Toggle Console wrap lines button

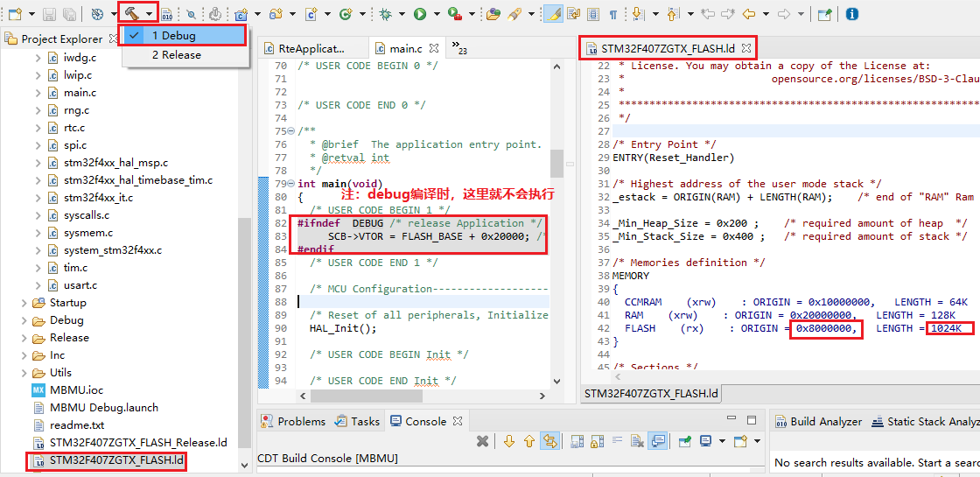pyautogui.click(x=617, y=441)
